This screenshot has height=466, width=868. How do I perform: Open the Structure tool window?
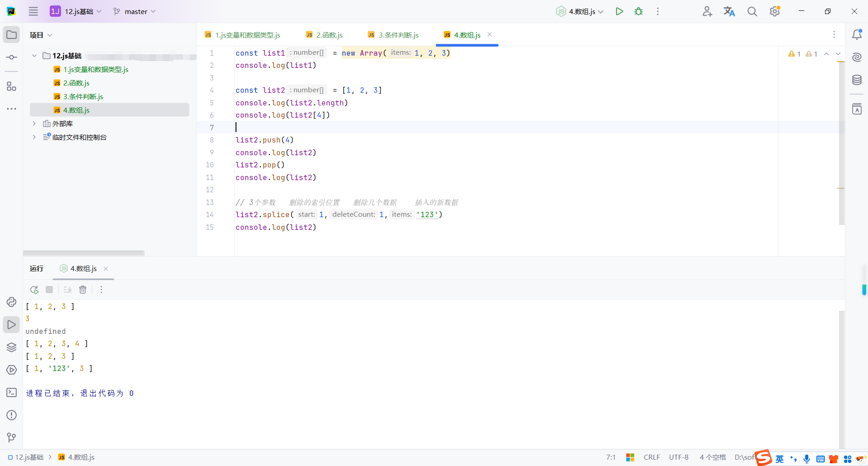click(11, 86)
